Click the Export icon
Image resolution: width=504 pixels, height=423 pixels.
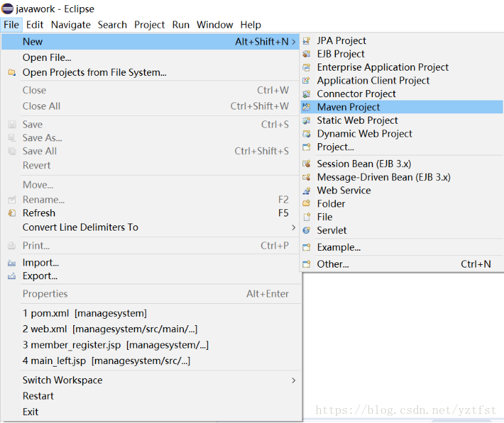12,276
